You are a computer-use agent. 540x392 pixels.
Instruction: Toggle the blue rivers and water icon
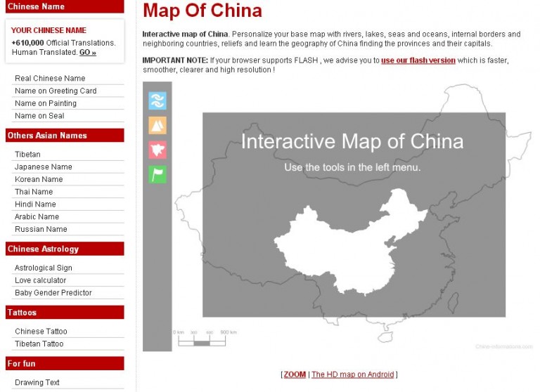(157, 100)
